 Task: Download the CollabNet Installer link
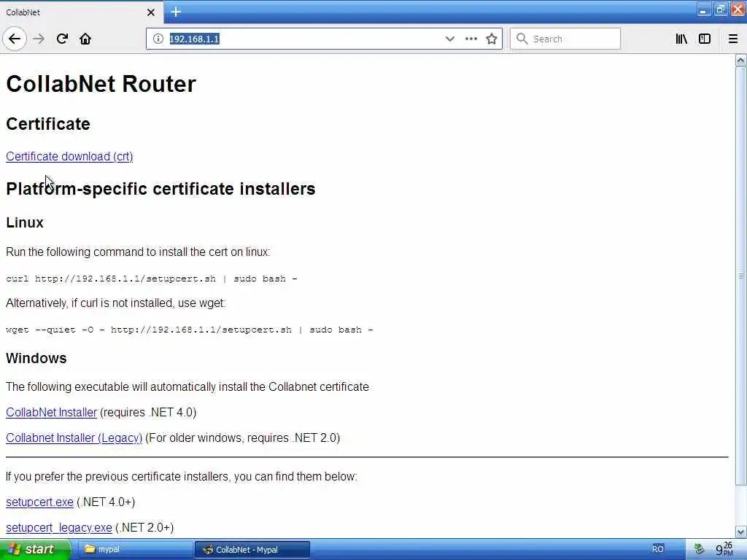(x=52, y=412)
